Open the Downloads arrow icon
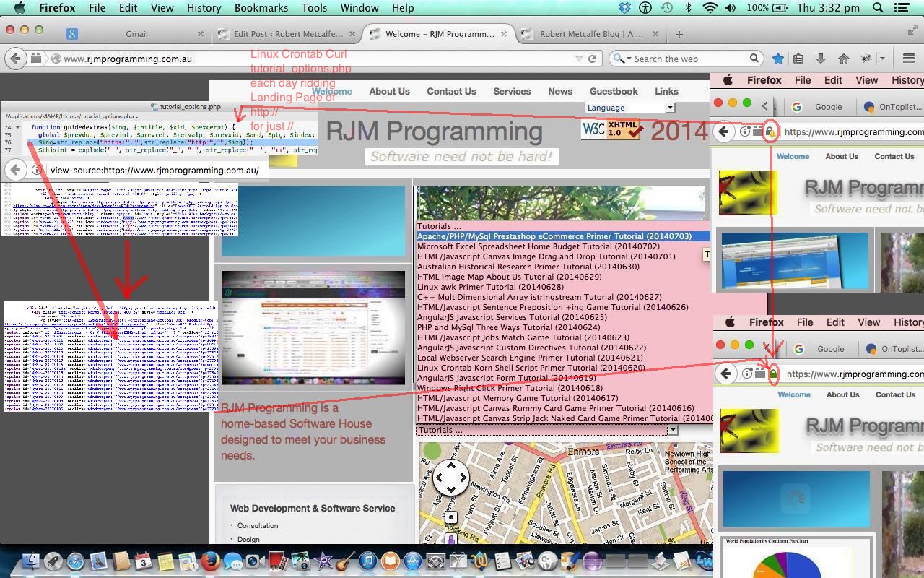This screenshot has height=578, width=924. pyautogui.click(x=821, y=59)
